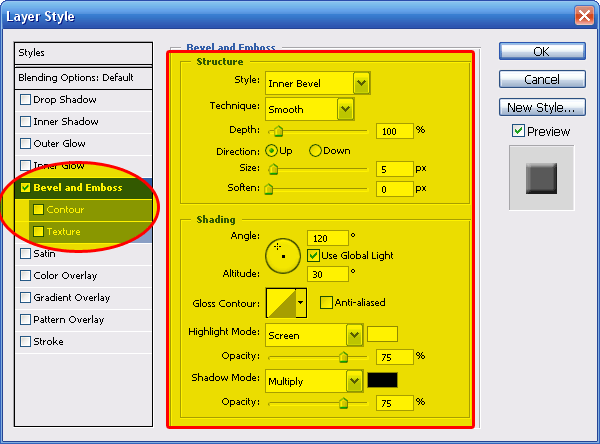Close the Layer Style dialog
600x444 pixels.
point(584,15)
